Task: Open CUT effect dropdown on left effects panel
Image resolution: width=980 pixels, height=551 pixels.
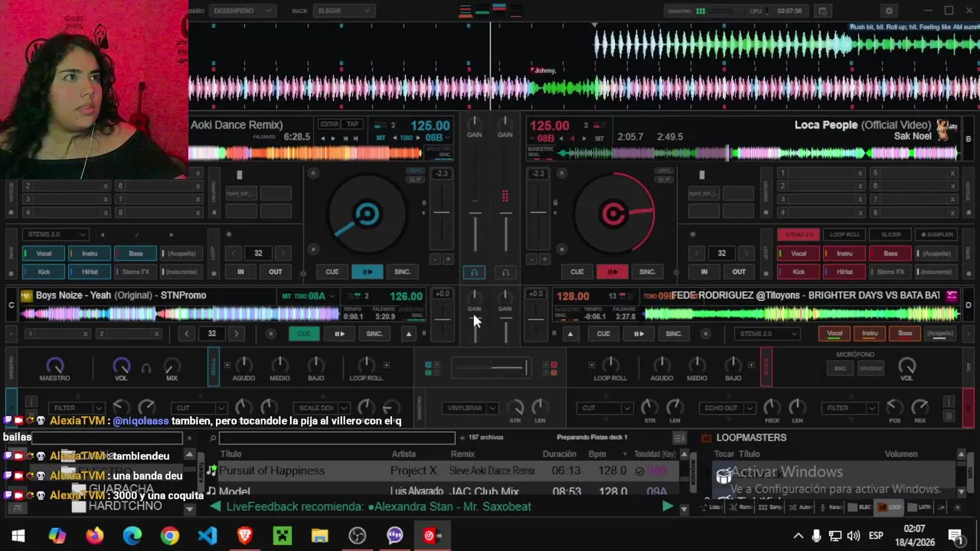Action: point(198,408)
